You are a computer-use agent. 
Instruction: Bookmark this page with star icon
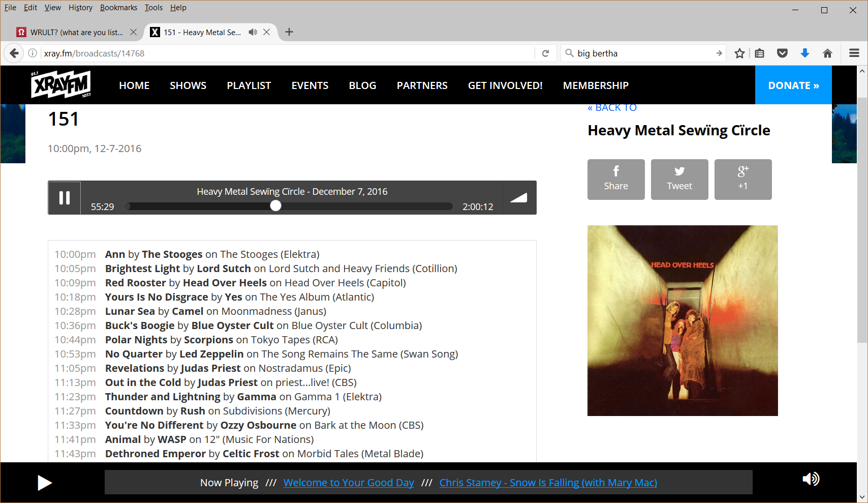coord(739,53)
